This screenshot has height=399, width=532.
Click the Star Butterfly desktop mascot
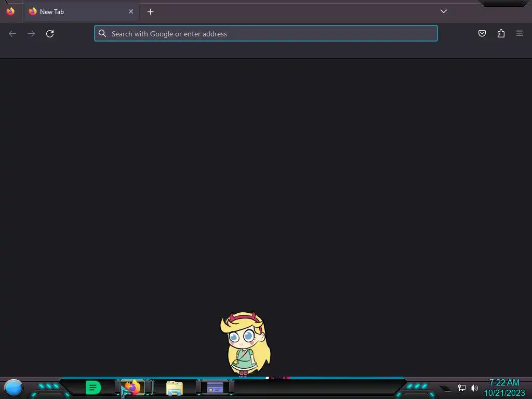(246, 344)
